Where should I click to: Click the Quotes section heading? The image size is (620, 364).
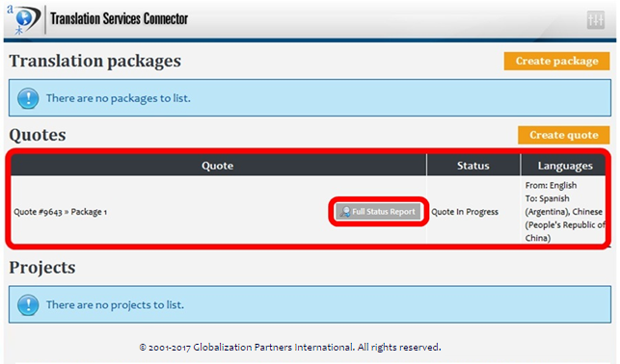click(x=38, y=135)
